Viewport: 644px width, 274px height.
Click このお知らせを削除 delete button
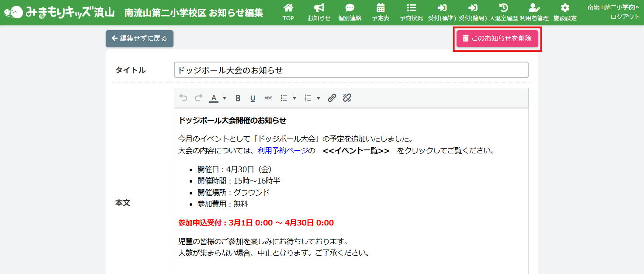coord(497,38)
